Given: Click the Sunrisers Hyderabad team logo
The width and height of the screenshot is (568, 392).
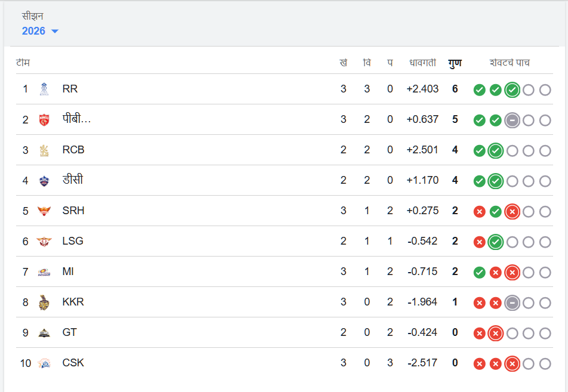Looking at the screenshot, I should click(x=44, y=211).
